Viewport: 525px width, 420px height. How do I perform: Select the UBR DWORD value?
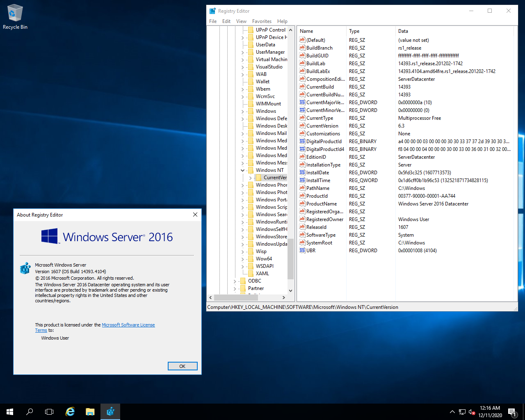[310, 251]
